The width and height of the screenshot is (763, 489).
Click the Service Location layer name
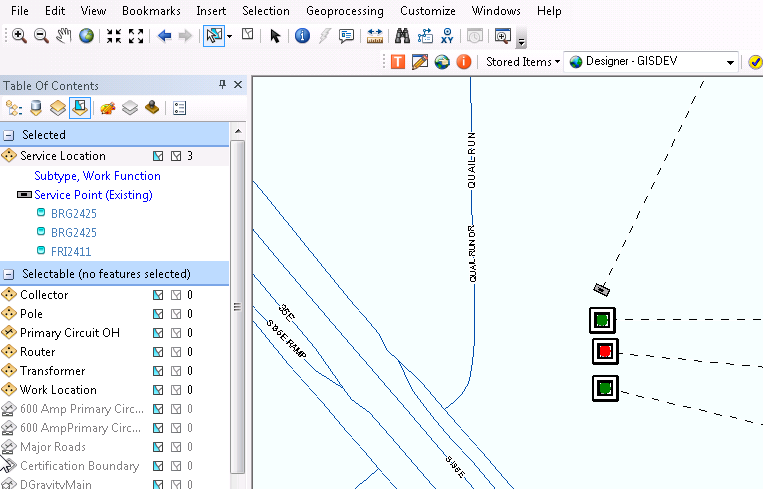point(63,156)
